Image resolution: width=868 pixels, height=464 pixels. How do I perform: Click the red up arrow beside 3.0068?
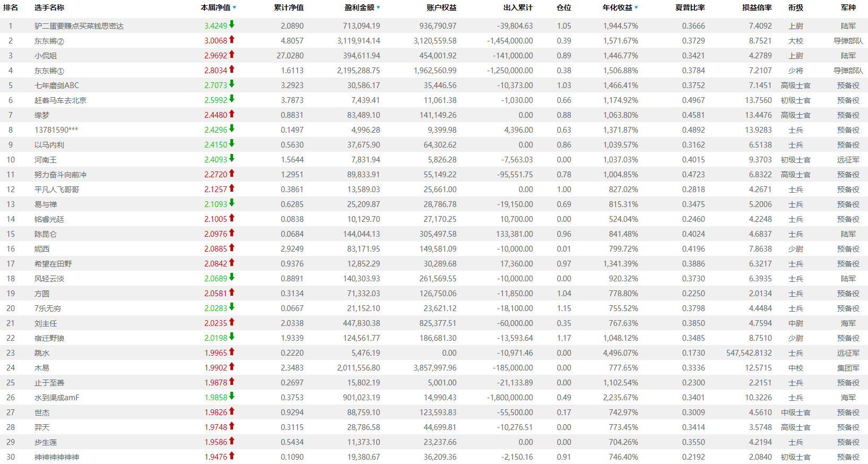(232, 39)
